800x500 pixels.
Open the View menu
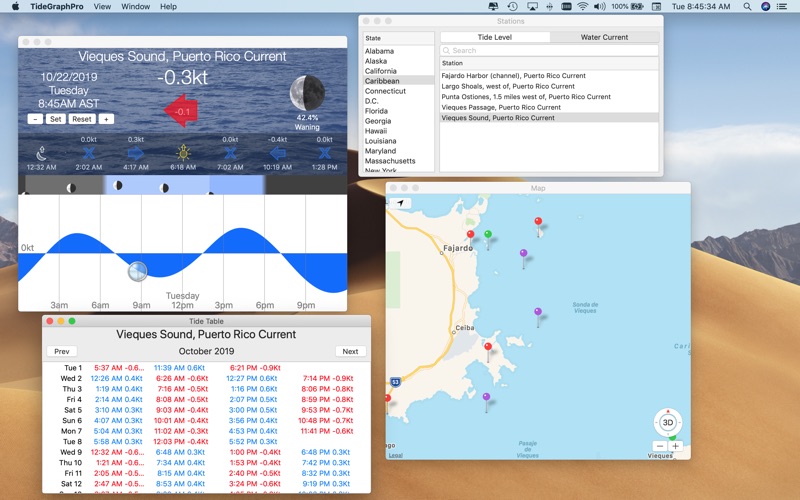(102, 7)
